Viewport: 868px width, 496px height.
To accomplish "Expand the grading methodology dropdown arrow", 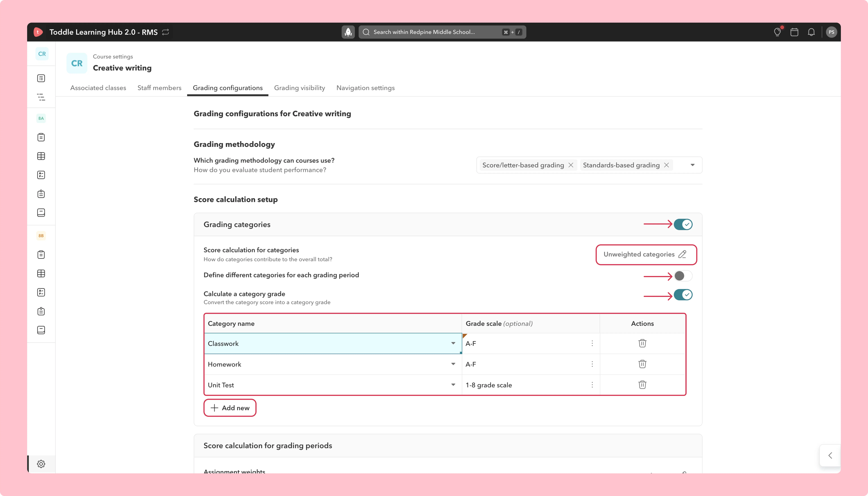I will (x=692, y=165).
